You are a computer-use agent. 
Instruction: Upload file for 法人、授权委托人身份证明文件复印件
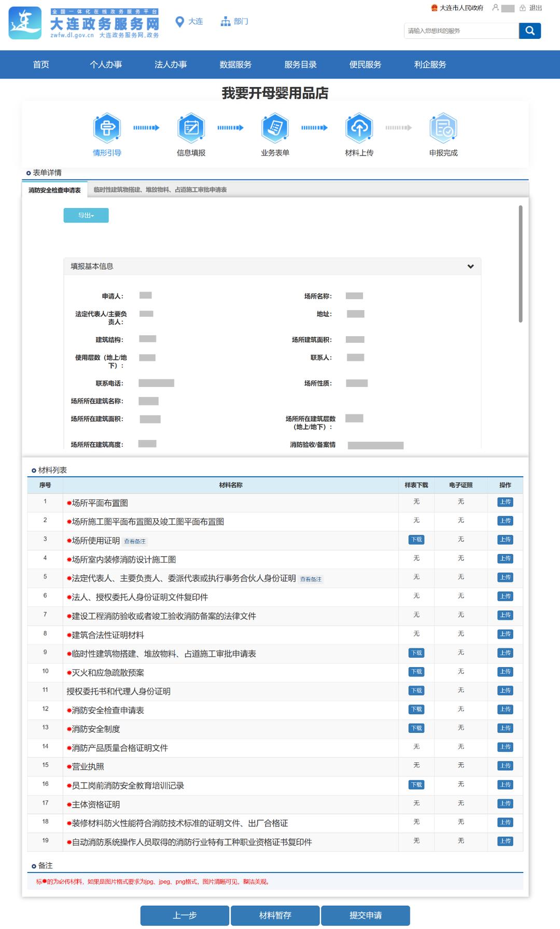(x=505, y=597)
